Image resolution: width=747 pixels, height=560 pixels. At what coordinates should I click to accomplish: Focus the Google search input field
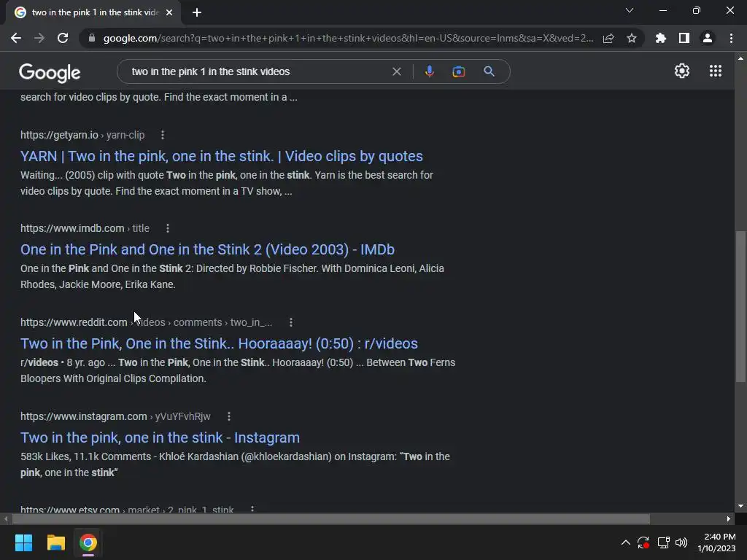[258, 71]
